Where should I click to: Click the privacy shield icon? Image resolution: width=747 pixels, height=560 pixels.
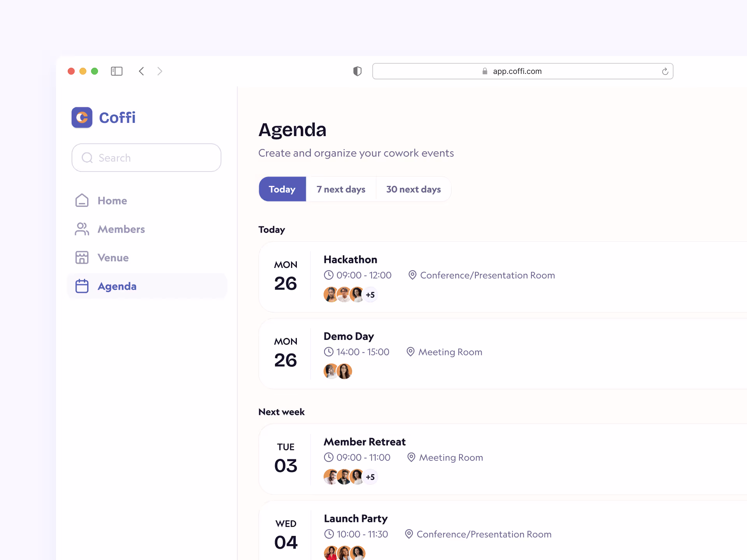click(x=357, y=71)
